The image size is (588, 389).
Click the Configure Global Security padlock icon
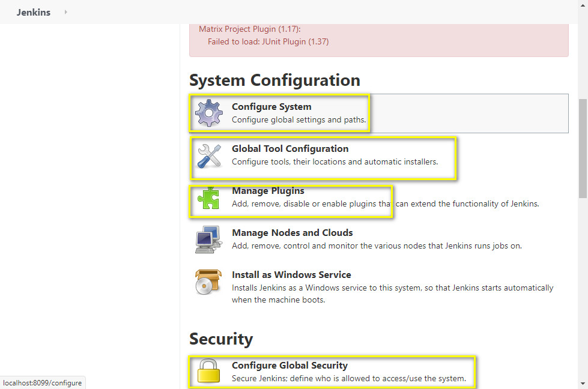[208, 372]
